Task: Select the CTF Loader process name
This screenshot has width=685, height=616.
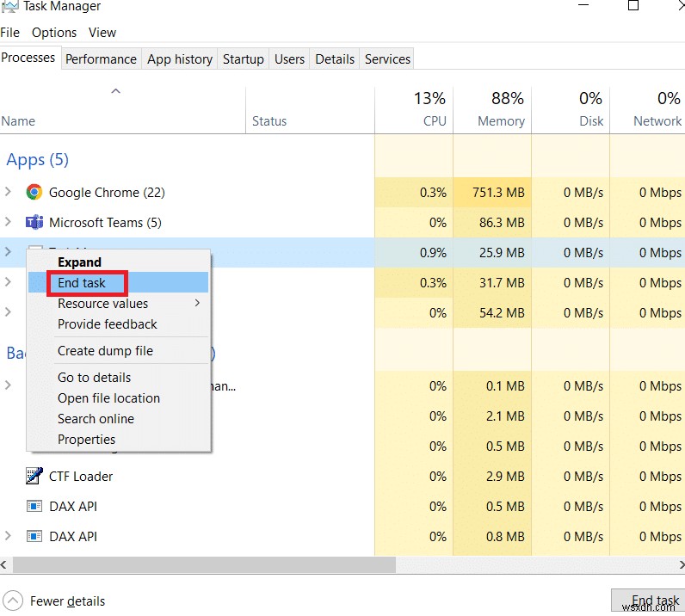Action: pyautogui.click(x=81, y=477)
